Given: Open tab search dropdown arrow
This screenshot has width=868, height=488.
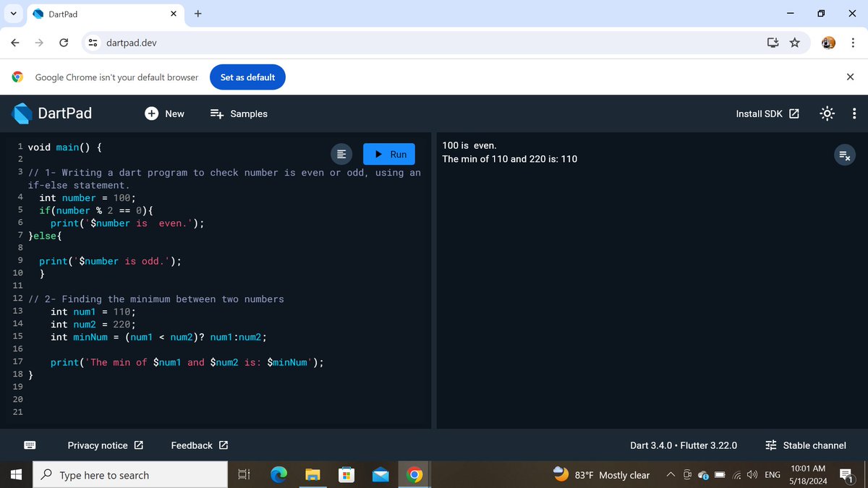Looking at the screenshot, I should (x=12, y=14).
